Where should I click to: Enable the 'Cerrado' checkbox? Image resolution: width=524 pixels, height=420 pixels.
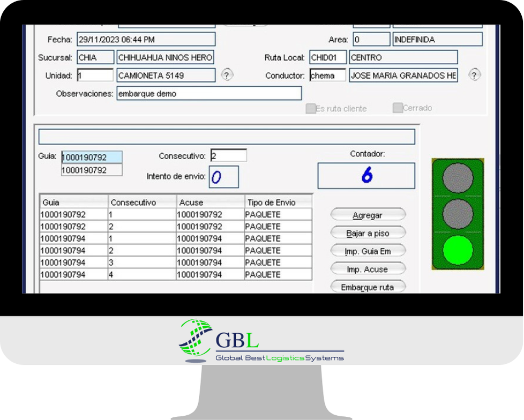[397, 108]
